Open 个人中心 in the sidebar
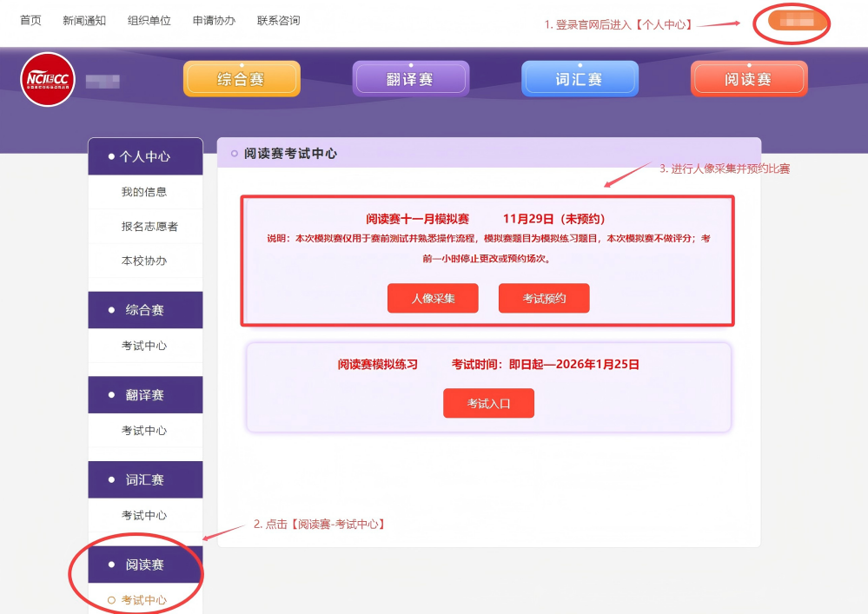This screenshot has width=868, height=614. [x=144, y=156]
